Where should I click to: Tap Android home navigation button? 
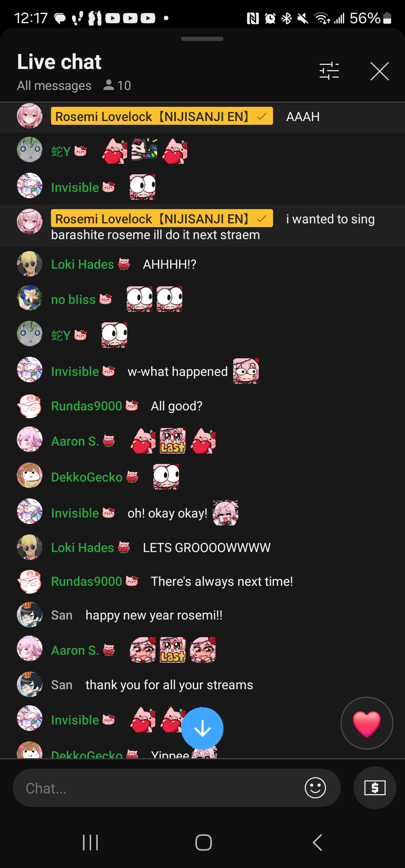point(204,843)
